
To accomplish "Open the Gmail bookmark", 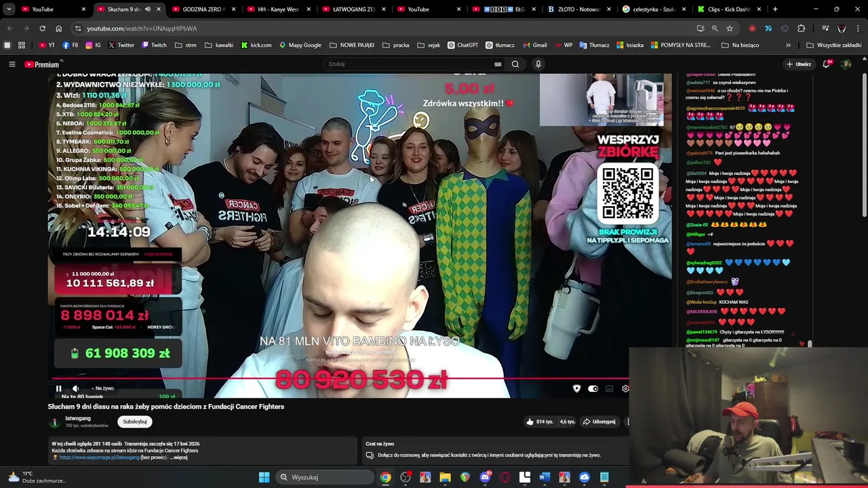I will point(534,45).
